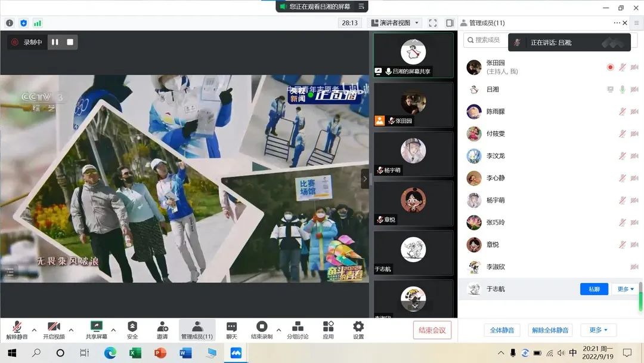Toggle the 管理成员(11) panel tab
This screenshot has width=644, height=363.
pos(197,330)
